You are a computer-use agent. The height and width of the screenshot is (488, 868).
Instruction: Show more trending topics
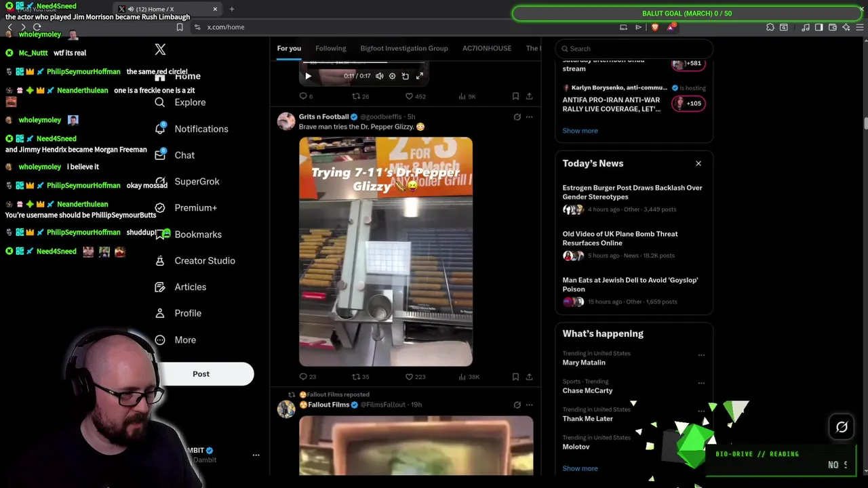click(580, 468)
